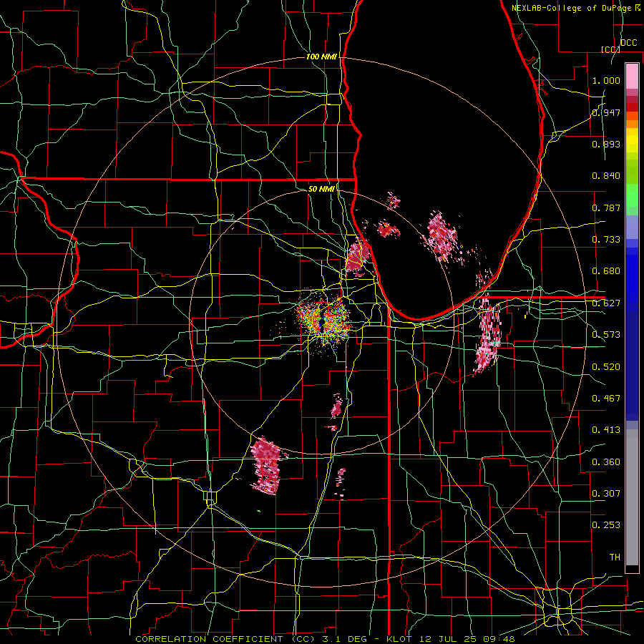Select the 0.413 legend value
Screen dimensions: 644x644
[x=606, y=430]
